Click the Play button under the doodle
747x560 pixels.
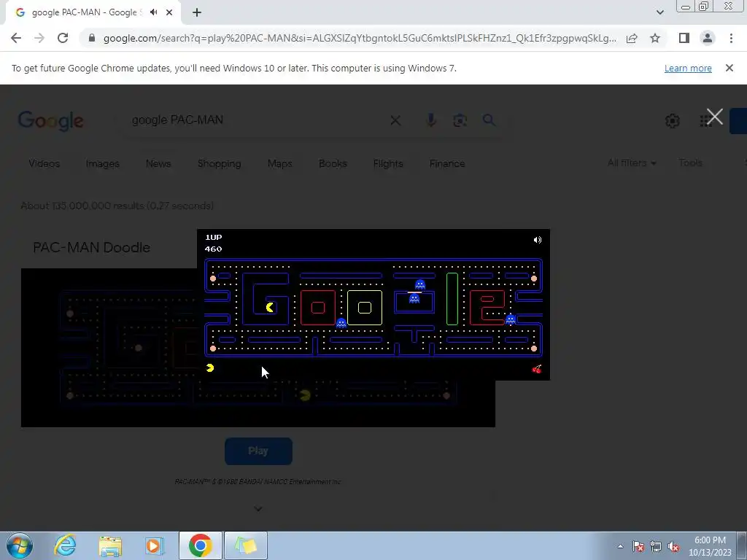click(x=258, y=451)
